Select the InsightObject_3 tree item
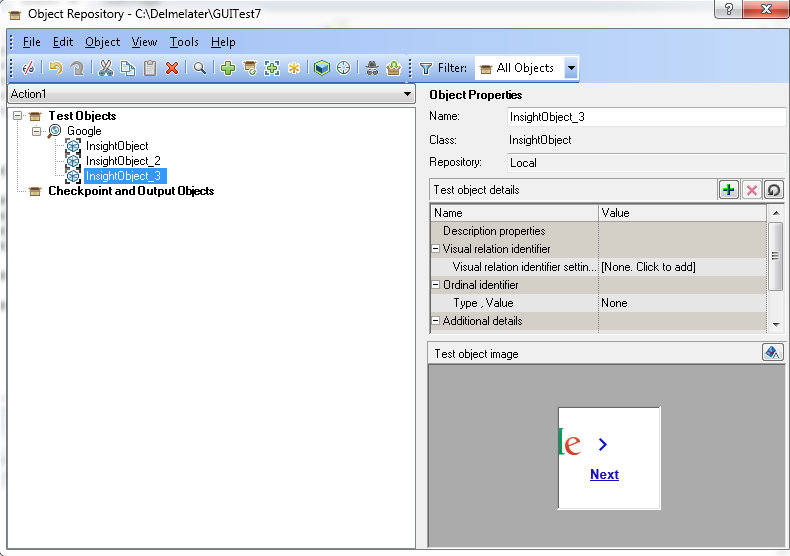 point(123,176)
